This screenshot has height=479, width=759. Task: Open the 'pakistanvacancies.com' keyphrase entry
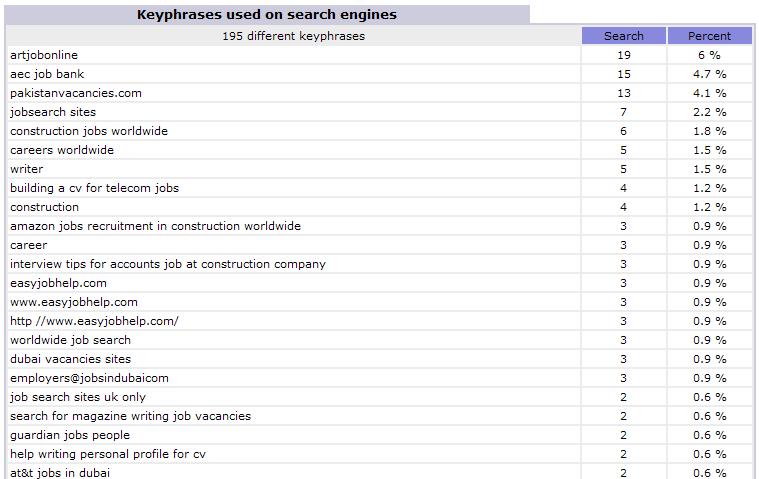click(76, 93)
